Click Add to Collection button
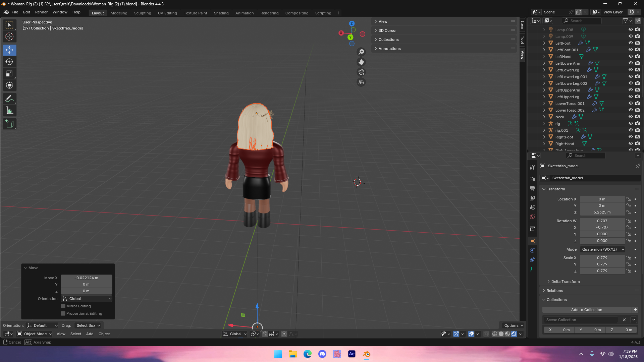This screenshot has width=644, height=362. [x=586, y=310]
